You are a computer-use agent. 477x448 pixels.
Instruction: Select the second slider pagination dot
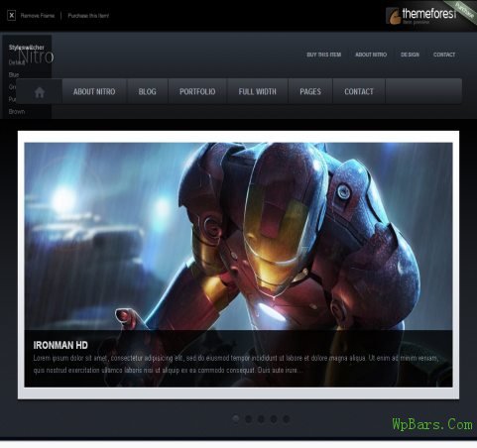pos(248,419)
